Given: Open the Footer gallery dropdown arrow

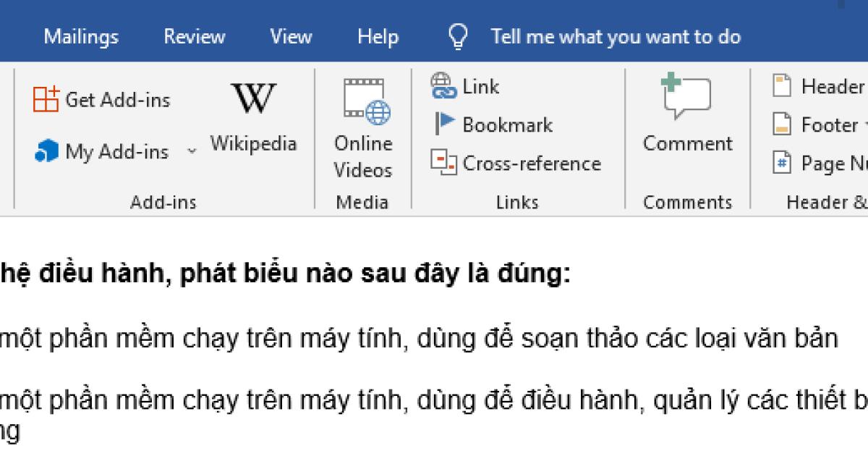Looking at the screenshot, I should (x=864, y=124).
